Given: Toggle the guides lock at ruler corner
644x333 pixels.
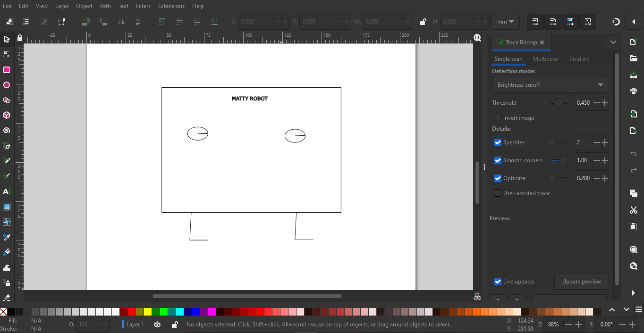Looking at the screenshot, I should [19, 38].
